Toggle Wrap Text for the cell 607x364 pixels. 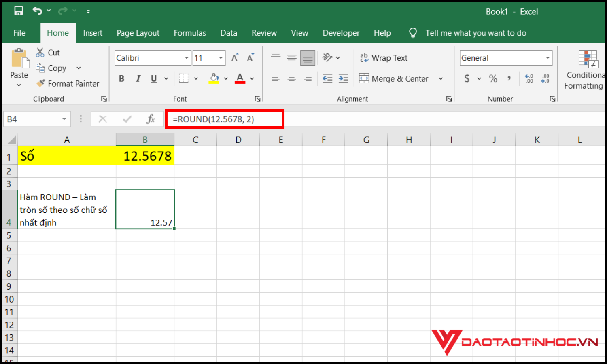click(384, 58)
